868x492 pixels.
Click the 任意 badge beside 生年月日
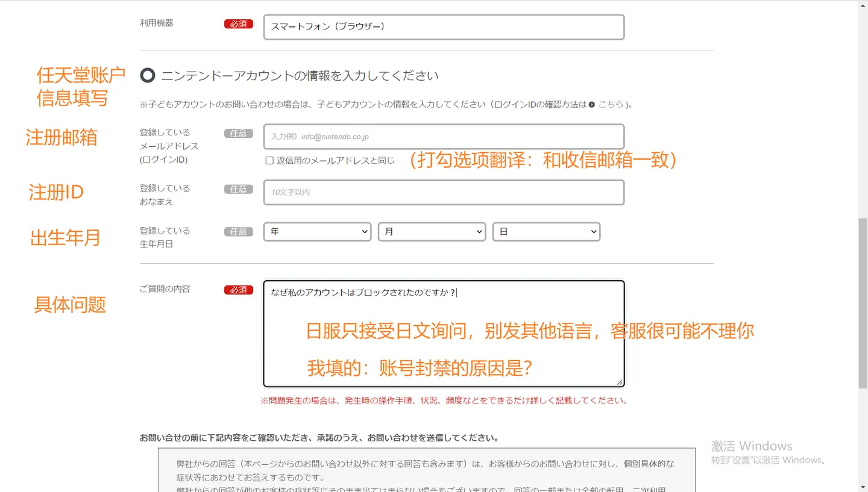coord(239,232)
